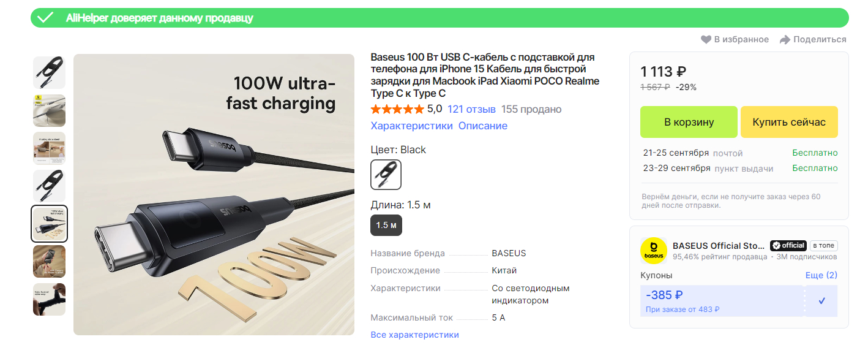Expand Все характеристики link
The height and width of the screenshot is (361, 868).
(x=415, y=335)
